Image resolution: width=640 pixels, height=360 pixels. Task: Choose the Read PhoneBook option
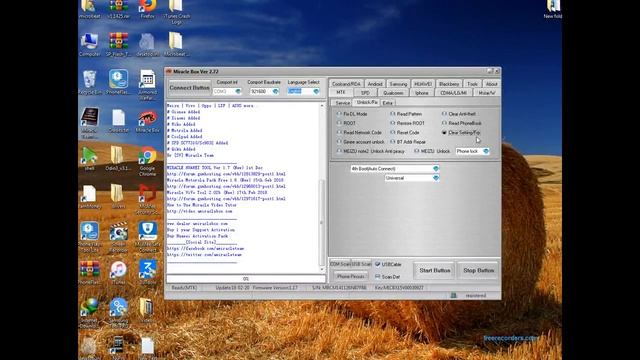point(462,123)
